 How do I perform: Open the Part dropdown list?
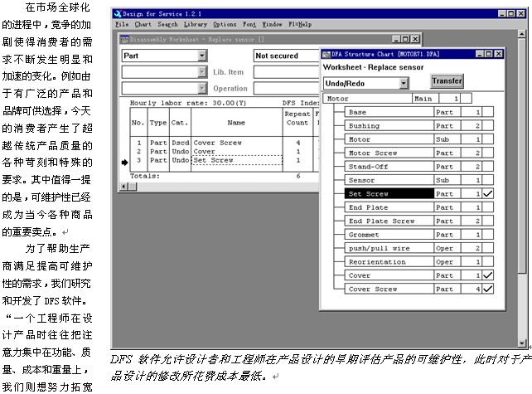click(202, 56)
